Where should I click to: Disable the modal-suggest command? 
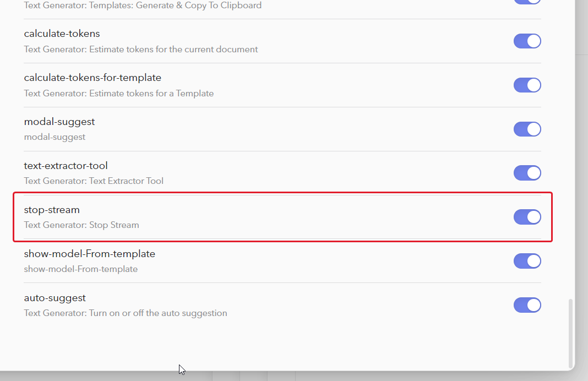(527, 129)
